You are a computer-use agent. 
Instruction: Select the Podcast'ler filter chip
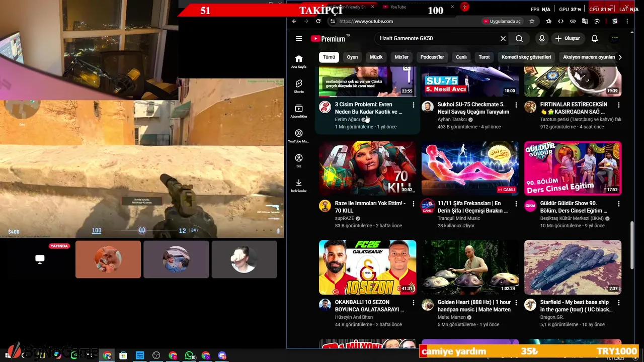coord(432,57)
